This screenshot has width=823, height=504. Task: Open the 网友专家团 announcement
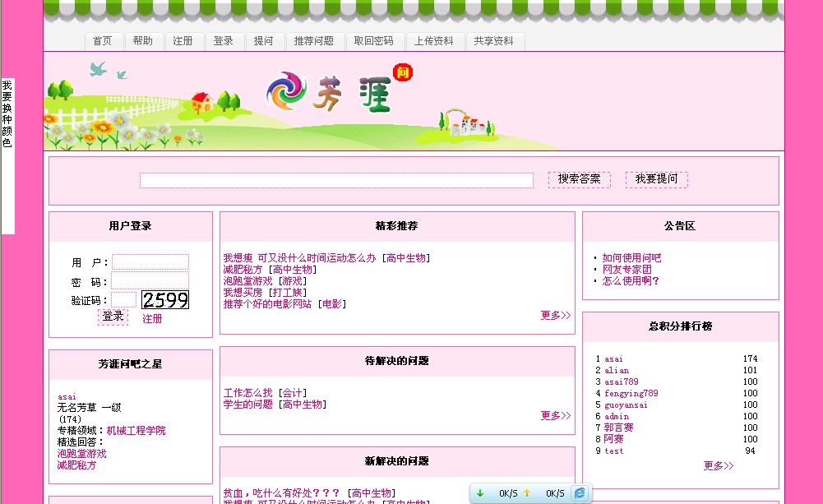click(626, 270)
